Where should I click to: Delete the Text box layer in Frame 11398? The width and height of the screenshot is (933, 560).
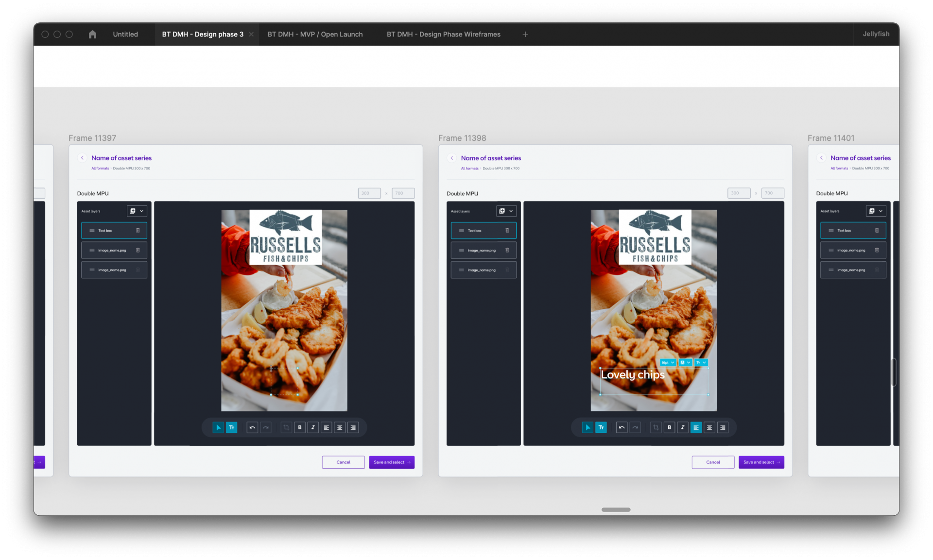(x=507, y=231)
